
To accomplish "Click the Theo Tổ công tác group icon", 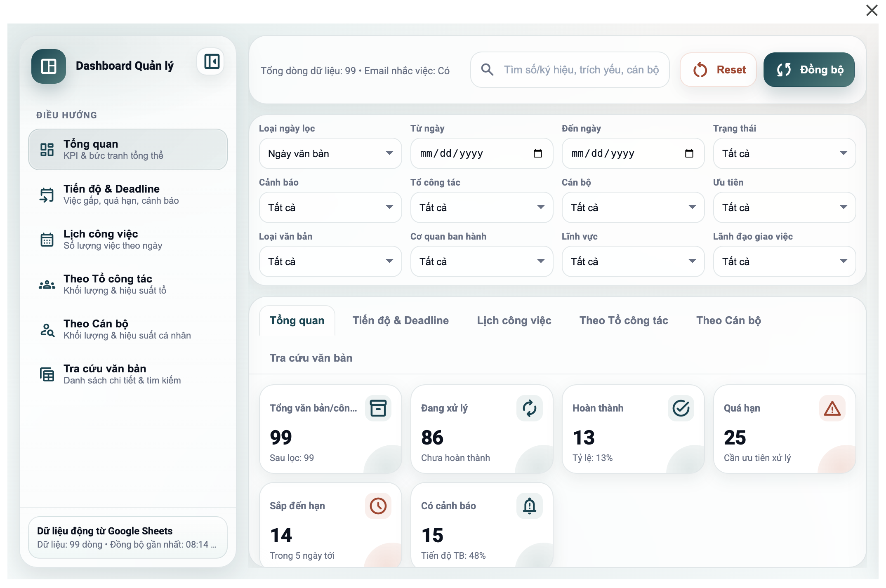I will point(47,284).
